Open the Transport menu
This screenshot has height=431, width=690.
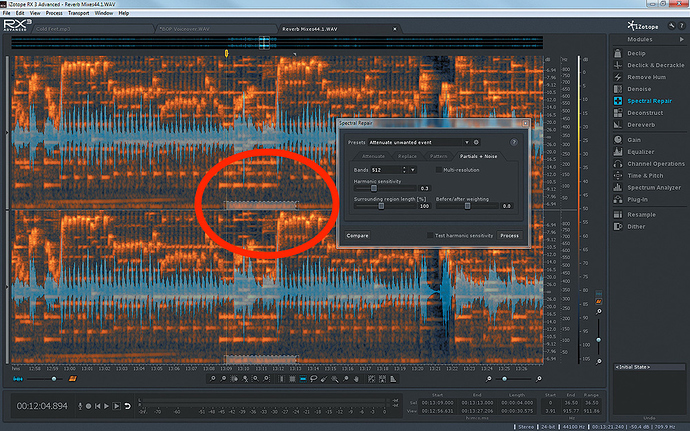tap(78, 13)
